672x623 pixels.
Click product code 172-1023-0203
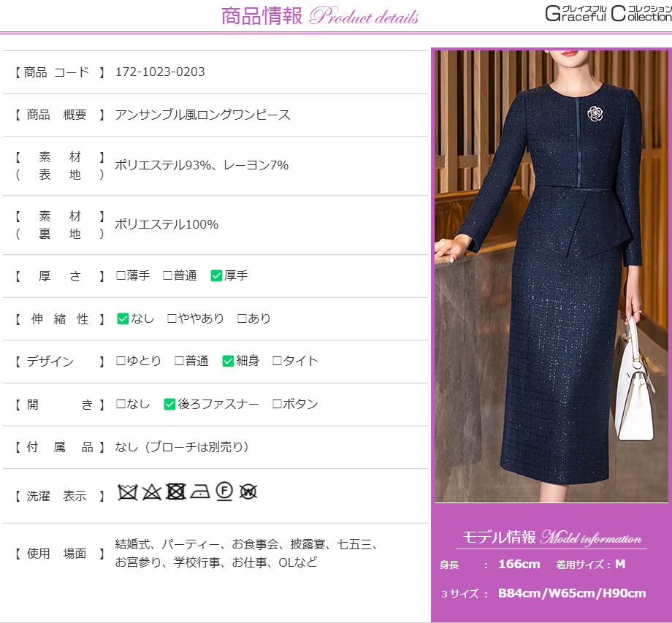pos(160,72)
